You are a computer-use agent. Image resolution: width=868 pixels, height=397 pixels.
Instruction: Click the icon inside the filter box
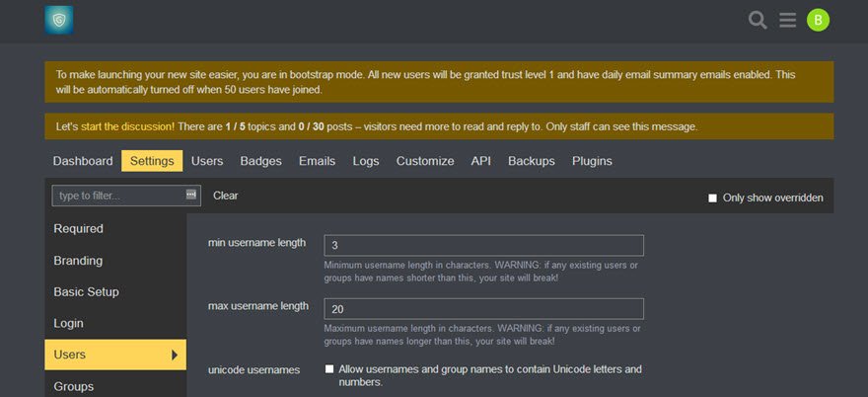(x=191, y=195)
